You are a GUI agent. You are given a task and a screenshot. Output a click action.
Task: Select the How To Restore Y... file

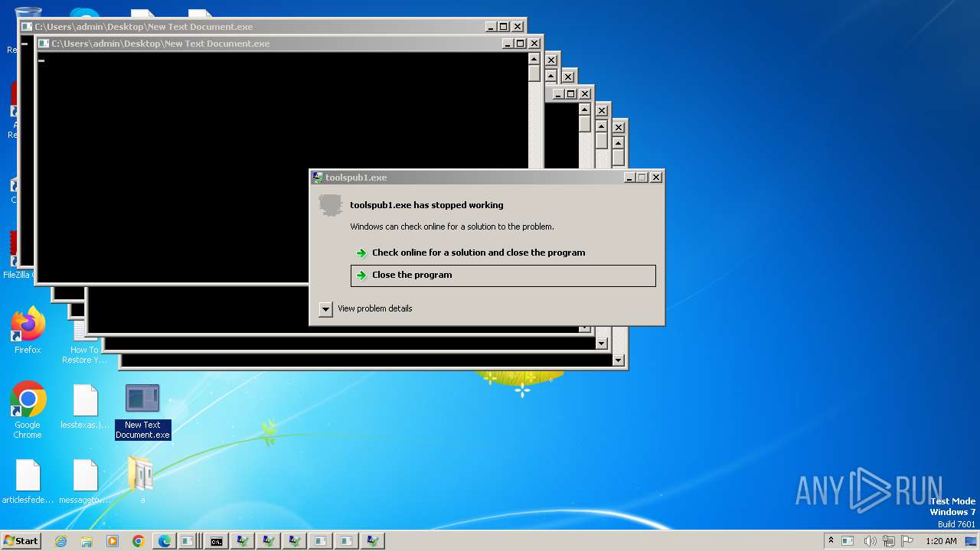[85, 344]
